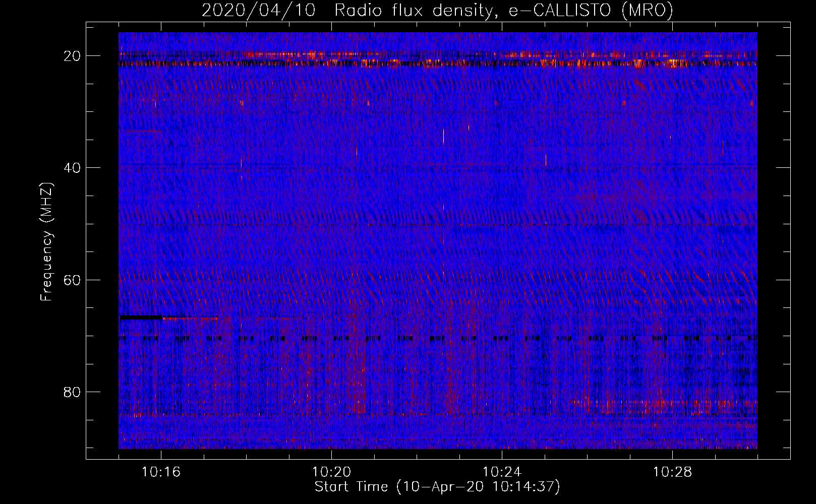Click the plot title '2020/04/10 Radio flux density, e-CALLISTO (MRO)'
Screen dimensions: 816x504
click(437, 10)
